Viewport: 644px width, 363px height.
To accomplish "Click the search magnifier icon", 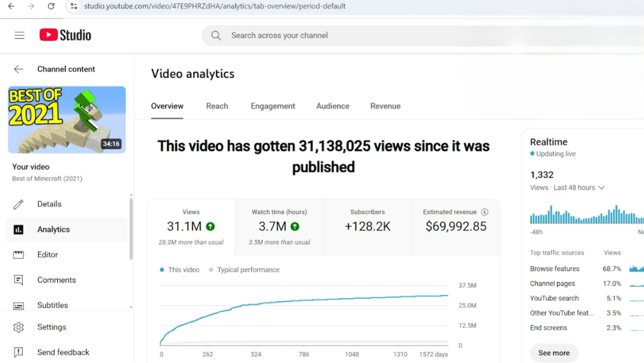I will pos(215,35).
